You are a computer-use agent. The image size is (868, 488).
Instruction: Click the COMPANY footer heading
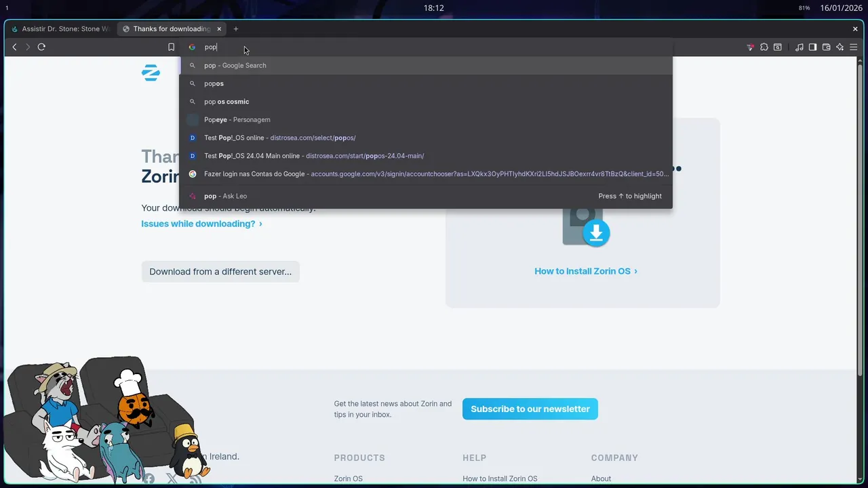[614, 458]
